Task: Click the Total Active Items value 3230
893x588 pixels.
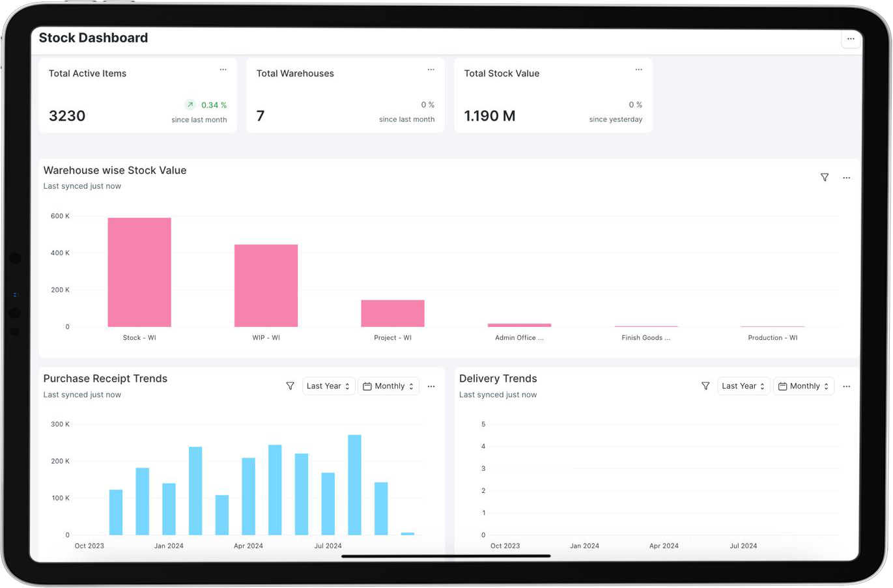Action: tap(67, 116)
